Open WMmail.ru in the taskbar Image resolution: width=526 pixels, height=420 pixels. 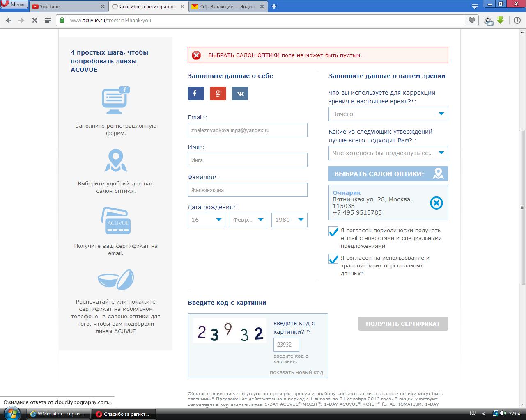click(x=58, y=414)
